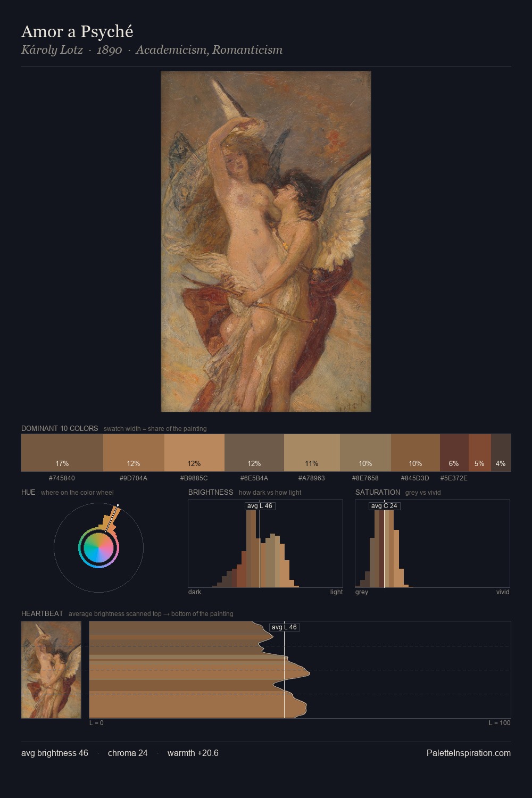
Task: Click avg brightness 46 footer text
Action: [55, 753]
